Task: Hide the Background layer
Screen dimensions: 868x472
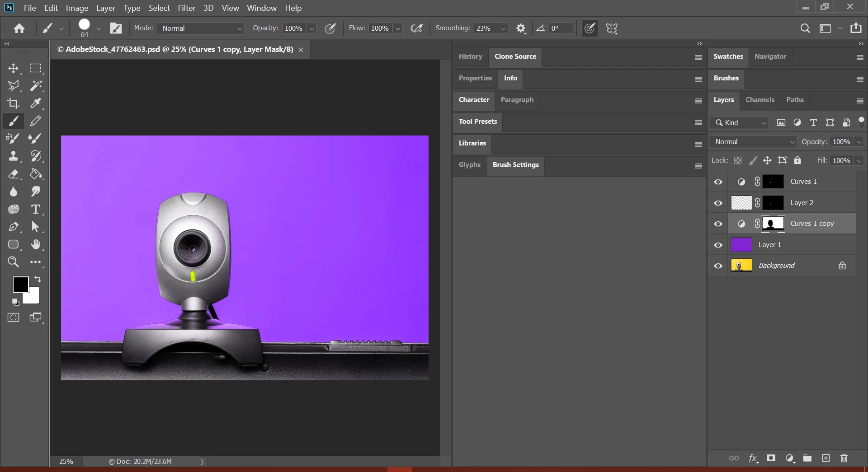Action: 718,266
